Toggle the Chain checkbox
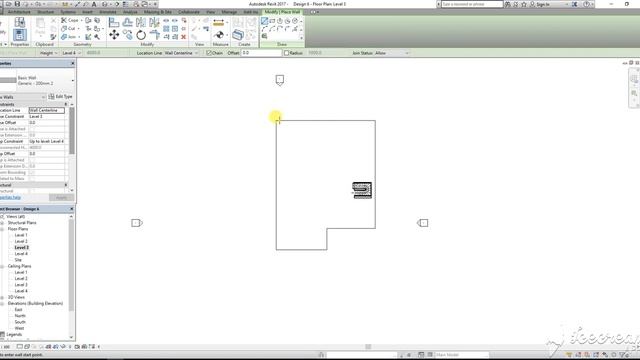Viewport: 640px width, 360px height. tap(209, 53)
